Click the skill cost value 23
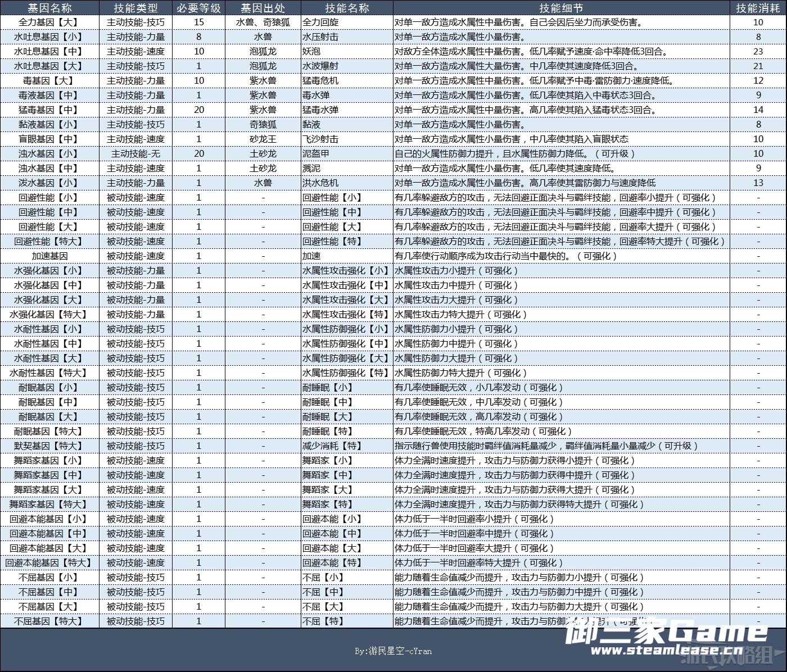Screen dimensions: 787x672 pos(758,52)
